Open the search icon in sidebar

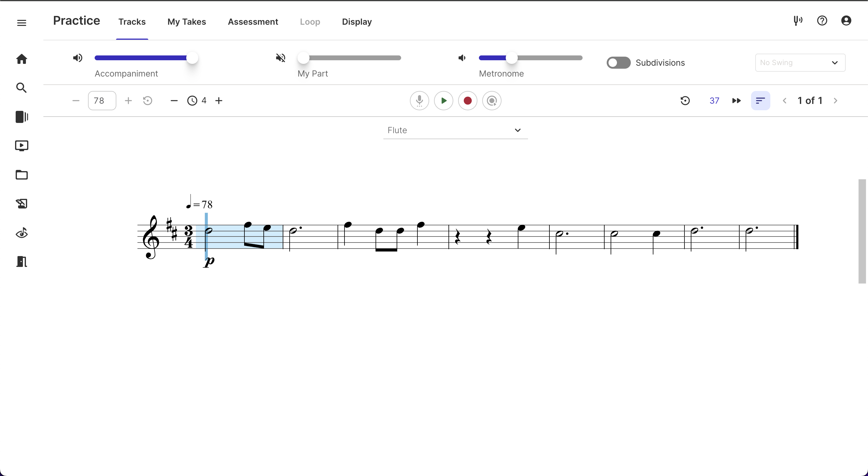click(x=22, y=88)
